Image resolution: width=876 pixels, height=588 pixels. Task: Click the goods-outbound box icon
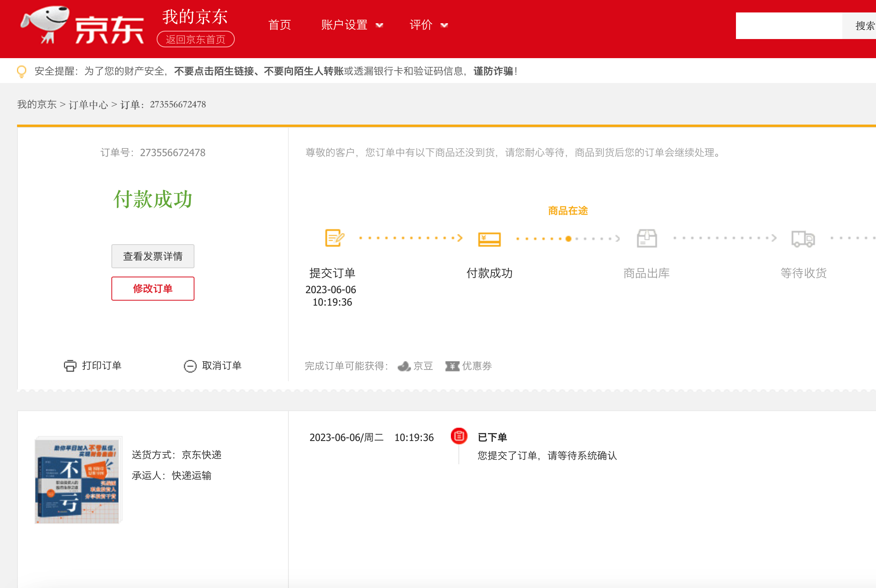pyautogui.click(x=647, y=238)
